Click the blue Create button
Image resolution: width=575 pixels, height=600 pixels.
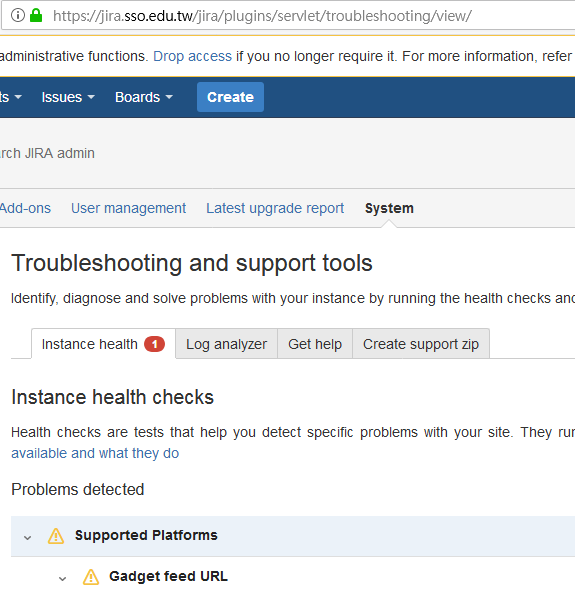pos(230,97)
